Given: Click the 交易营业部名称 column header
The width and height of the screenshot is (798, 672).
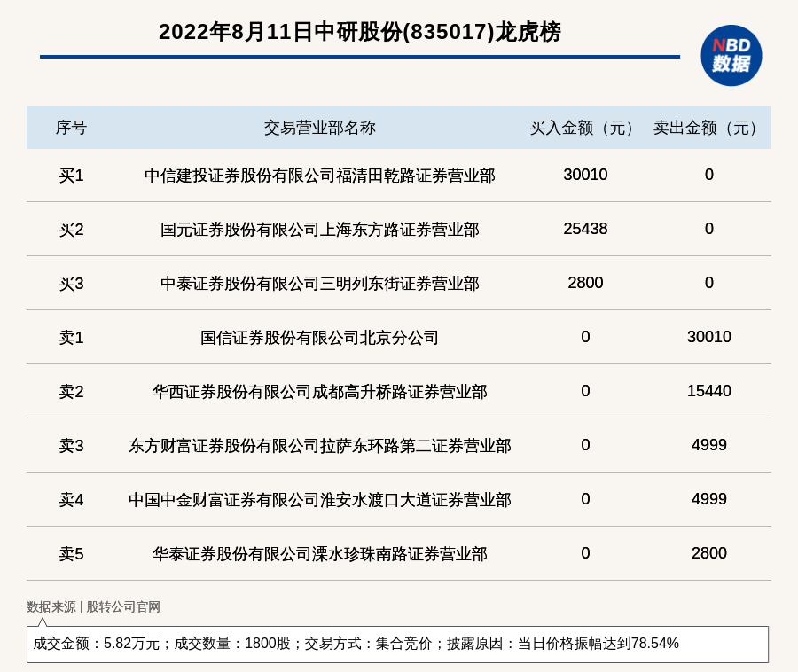Looking at the screenshot, I should [x=319, y=128].
